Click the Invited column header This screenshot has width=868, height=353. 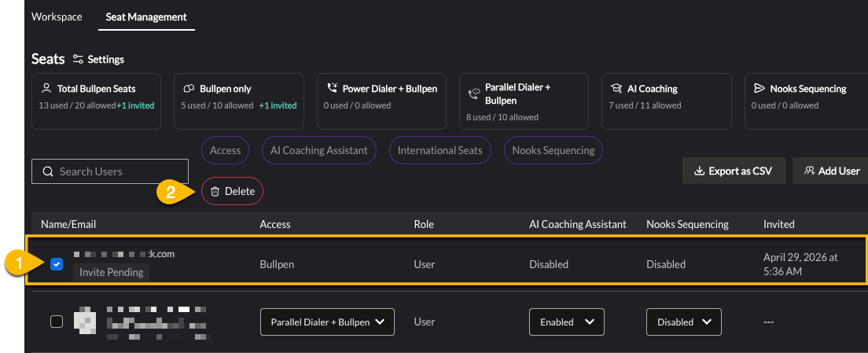779,224
